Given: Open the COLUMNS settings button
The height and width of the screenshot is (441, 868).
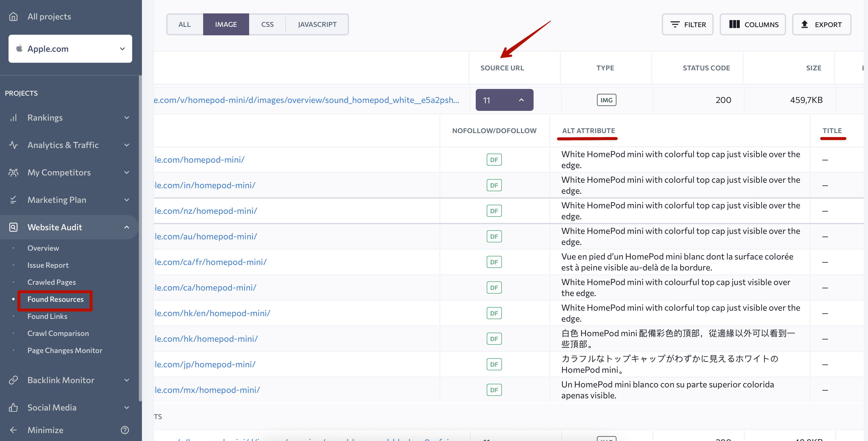Looking at the screenshot, I should [x=753, y=24].
